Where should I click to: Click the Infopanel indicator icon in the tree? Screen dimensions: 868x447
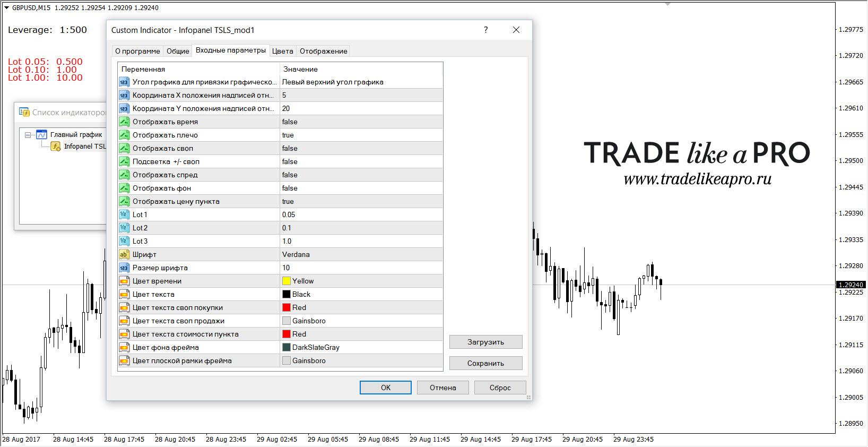click(x=56, y=147)
